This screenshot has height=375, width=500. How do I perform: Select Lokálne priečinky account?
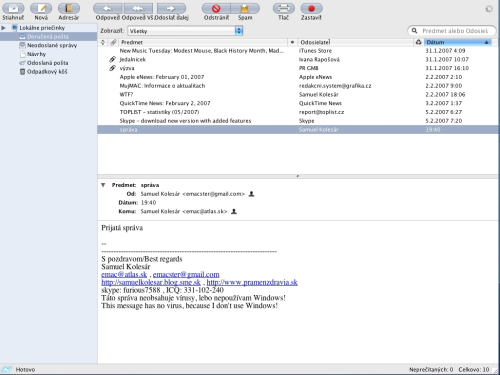42,28
